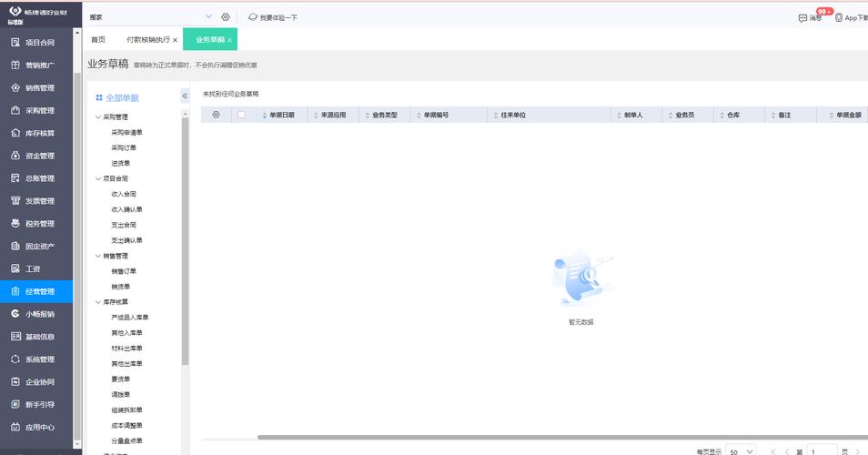868x455 pixels.
Task: Click the gear icon beside the search box
Action: tap(226, 17)
